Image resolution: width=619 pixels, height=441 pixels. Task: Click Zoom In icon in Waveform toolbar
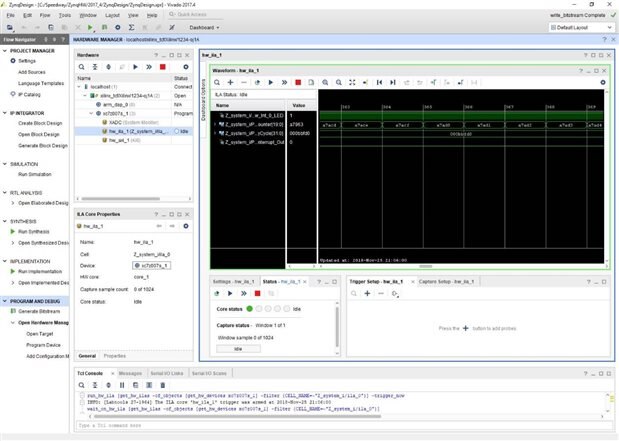pos(326,82)
